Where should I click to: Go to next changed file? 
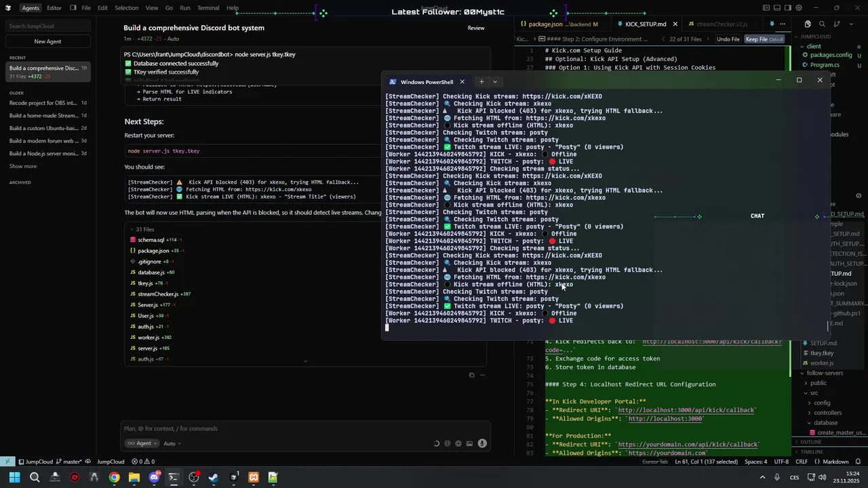(x=708, y=39)
